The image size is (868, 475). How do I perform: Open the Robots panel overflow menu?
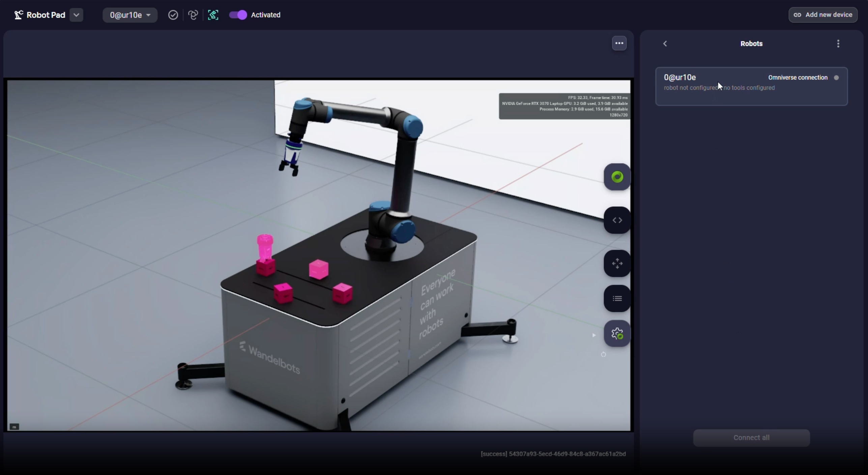838,43
